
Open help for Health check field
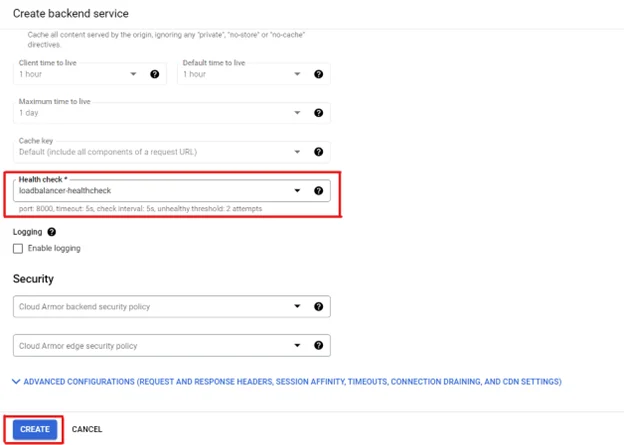(x=318, y=191)
